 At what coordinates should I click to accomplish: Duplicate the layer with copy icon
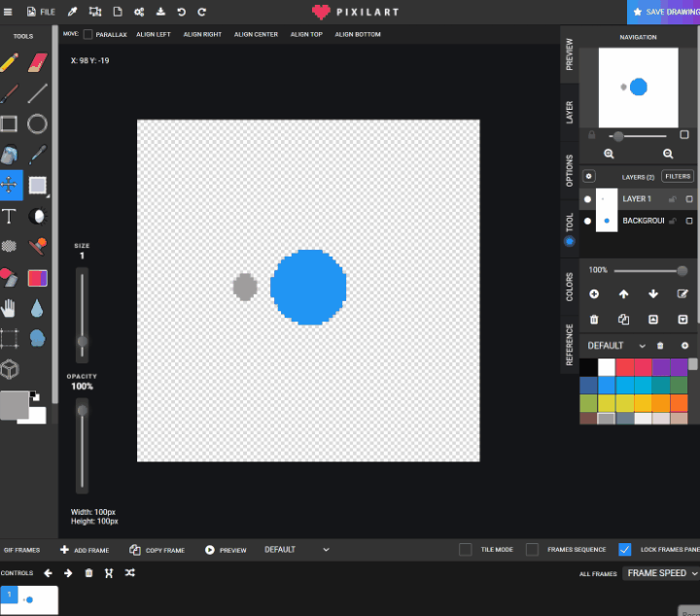coord(623,320)
